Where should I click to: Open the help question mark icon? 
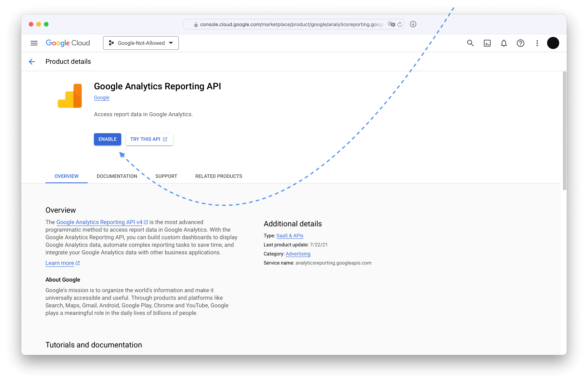pyautogui.click(x=520, y=43)
